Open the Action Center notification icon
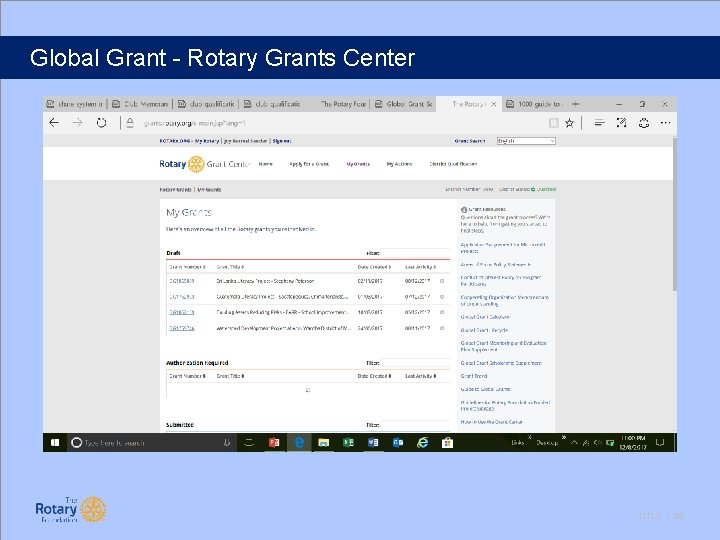The image size is (720, 540). point(660,443)
